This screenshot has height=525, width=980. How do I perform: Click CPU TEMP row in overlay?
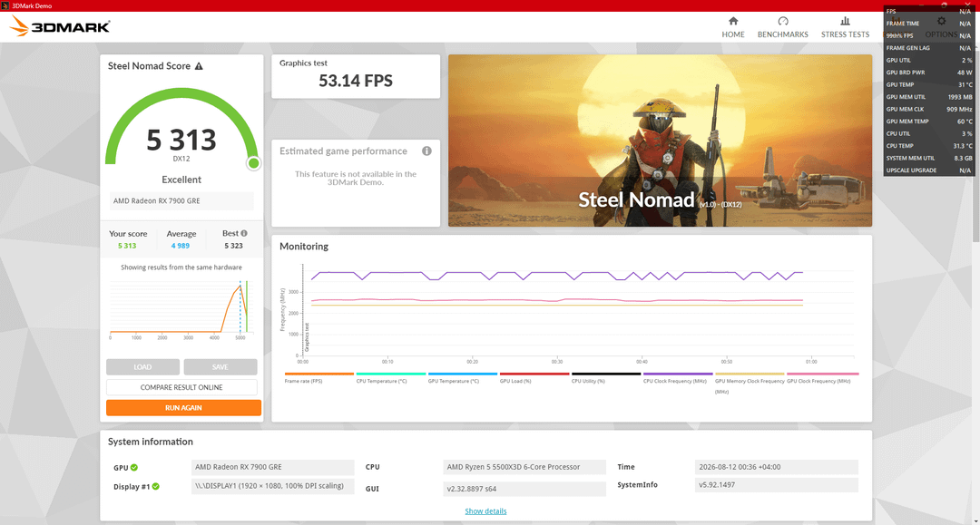(x=929, y=146)
